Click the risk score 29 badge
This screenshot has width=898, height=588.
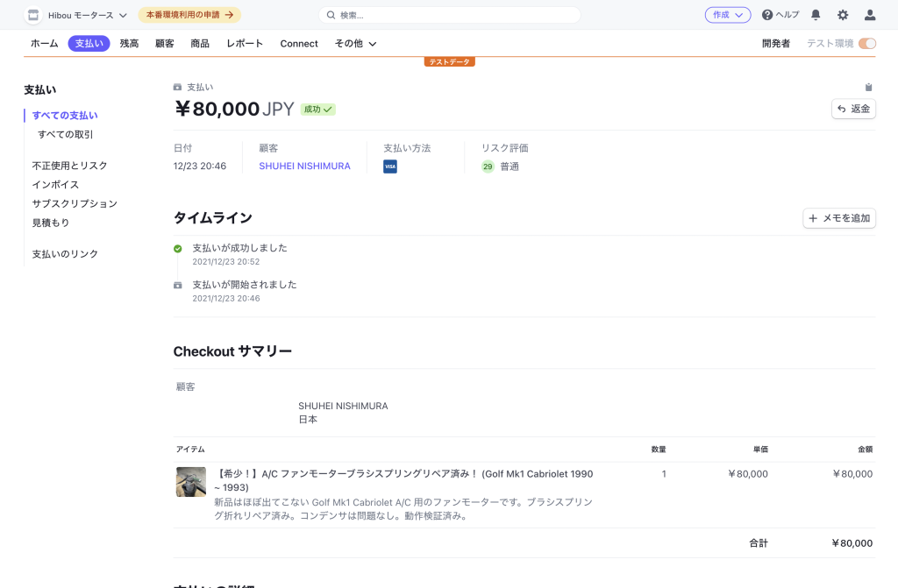(x=488, y=166)
